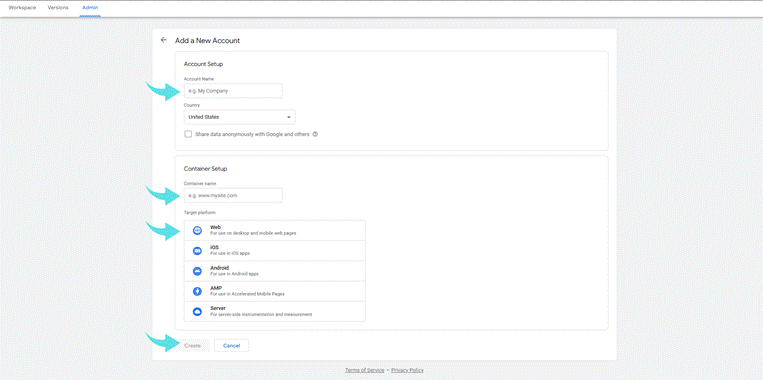Open the Terms of Service link
The height and width of the screenshot is (380, 763).
coord(364,370)
